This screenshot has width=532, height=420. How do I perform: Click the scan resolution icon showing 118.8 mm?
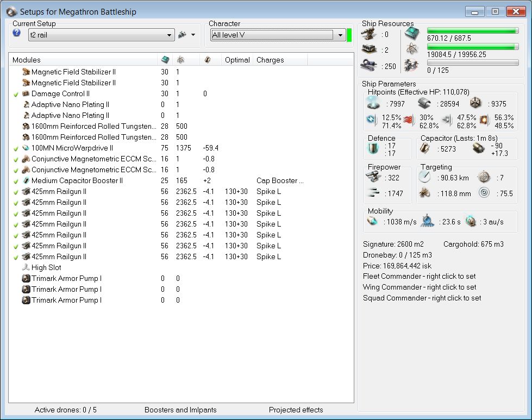tap(425, 193)
